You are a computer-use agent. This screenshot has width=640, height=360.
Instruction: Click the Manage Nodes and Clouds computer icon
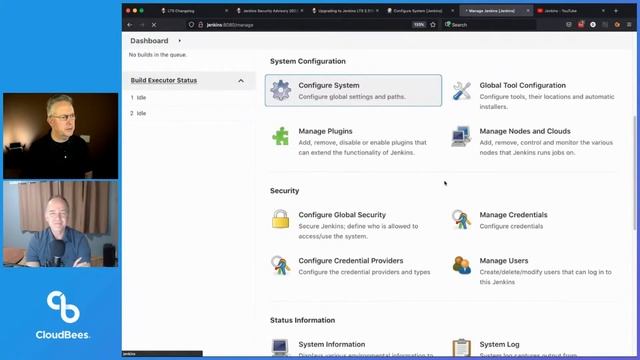(x=461, y=136)
